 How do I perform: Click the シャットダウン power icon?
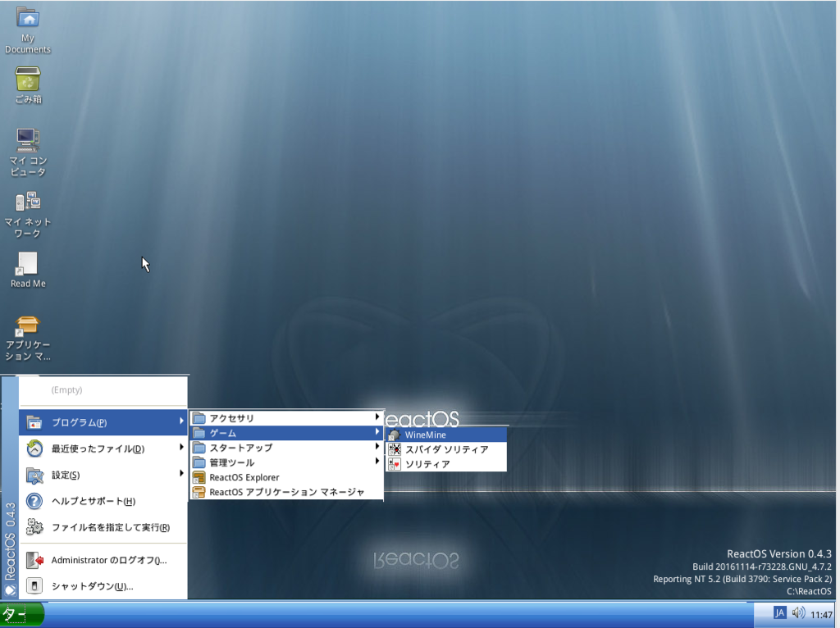pyautogui.click(x=34, y=586)
